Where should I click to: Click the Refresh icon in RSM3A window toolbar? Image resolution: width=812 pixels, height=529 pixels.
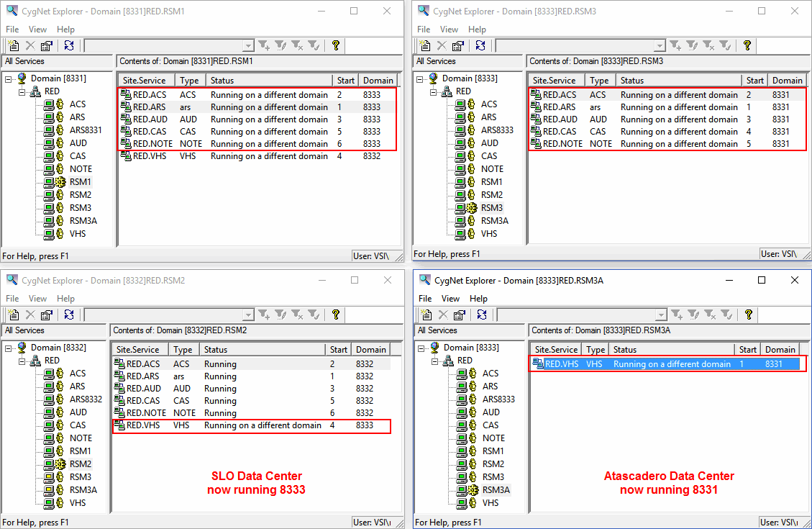coord(482,315)
